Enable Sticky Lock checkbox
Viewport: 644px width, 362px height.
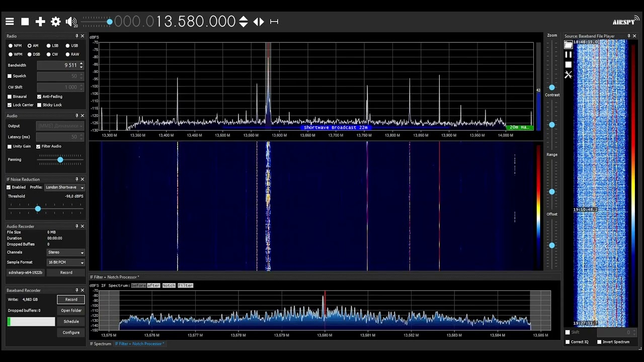39,105
